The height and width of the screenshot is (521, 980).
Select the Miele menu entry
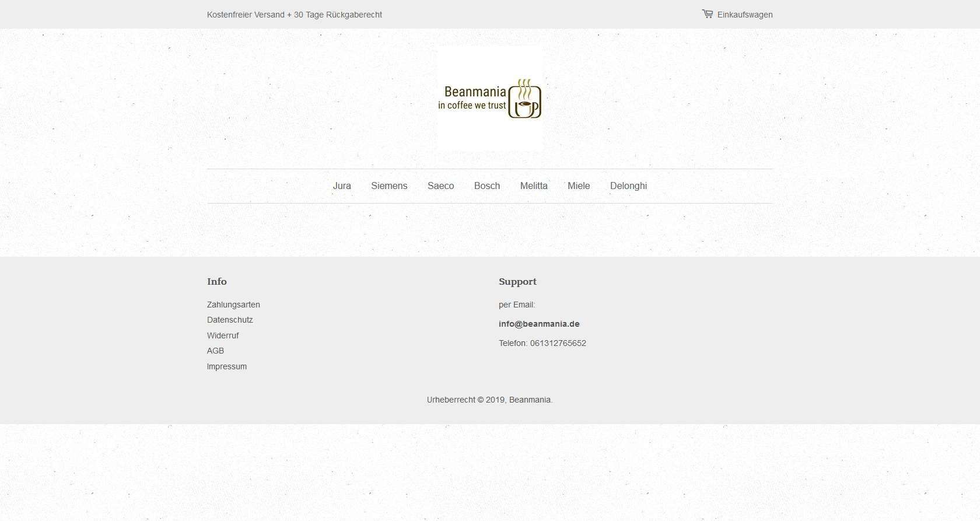579,186
